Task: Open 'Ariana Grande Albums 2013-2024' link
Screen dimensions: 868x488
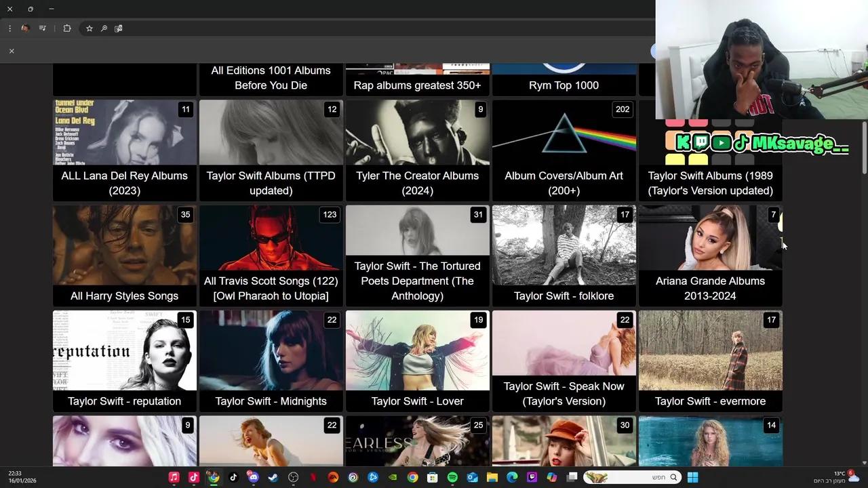Action: click(710, 288)
